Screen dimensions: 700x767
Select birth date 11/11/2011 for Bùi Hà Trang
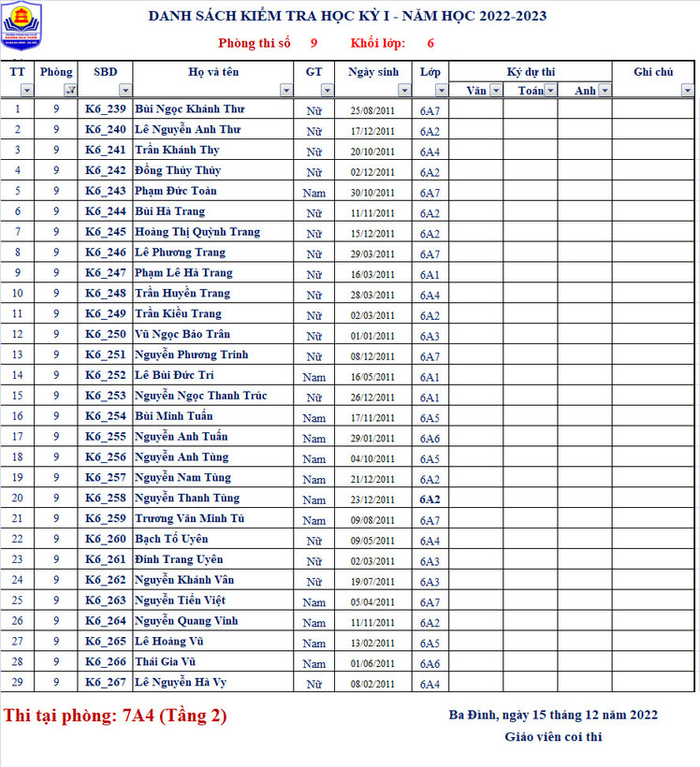click(x=372, y=212)
